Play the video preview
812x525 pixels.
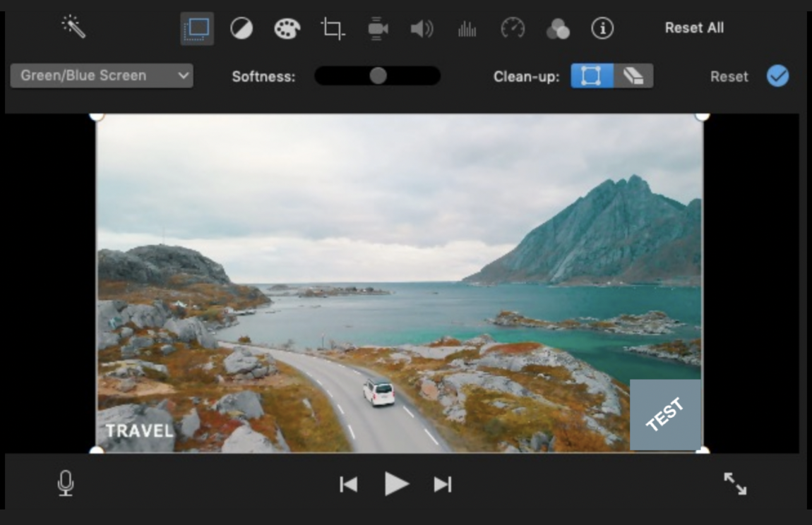(397, 484)
